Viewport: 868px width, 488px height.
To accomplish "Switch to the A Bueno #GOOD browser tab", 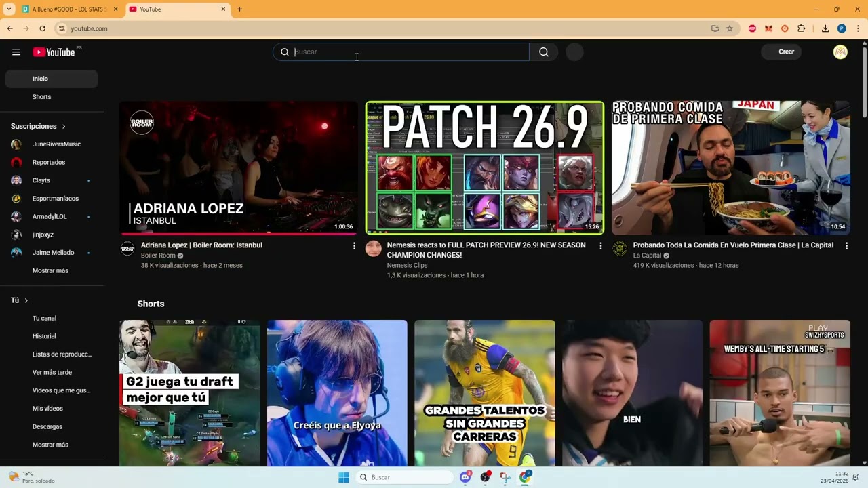I will (x=70, y=9).
